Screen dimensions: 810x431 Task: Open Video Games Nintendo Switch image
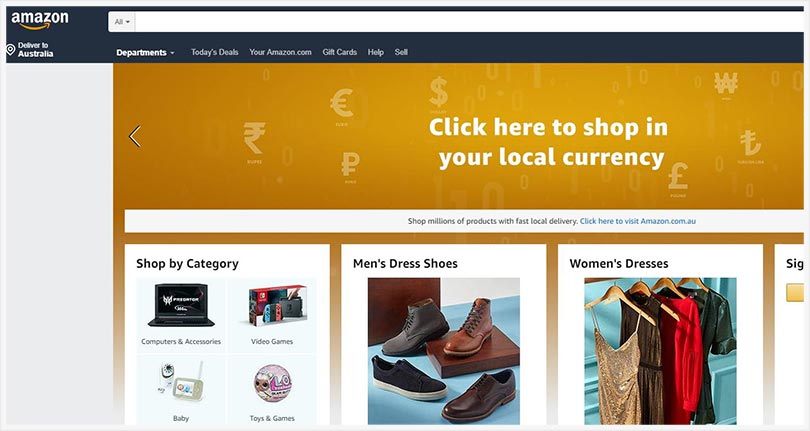[x=278, y=305]
